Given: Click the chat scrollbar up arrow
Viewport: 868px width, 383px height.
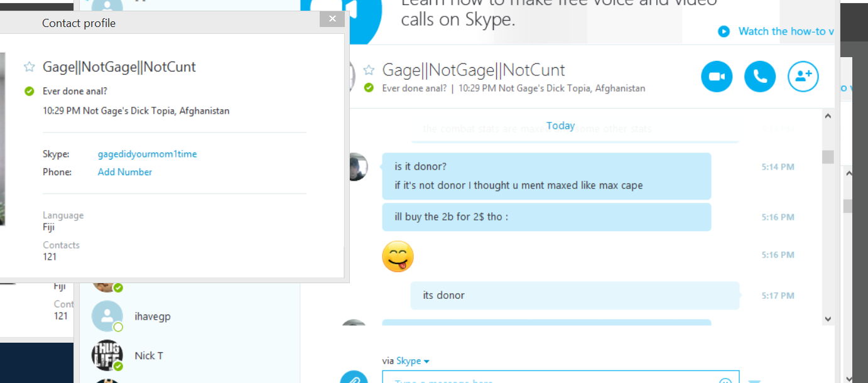Looking at the screenshot, I should point(828,116).
